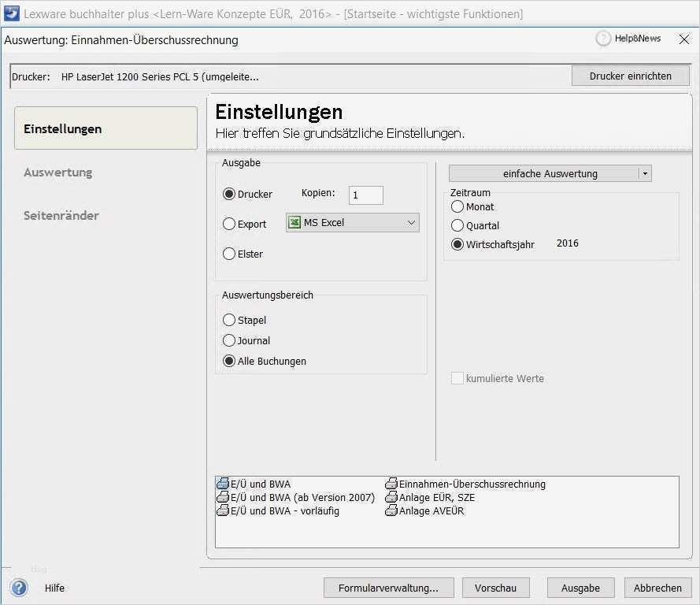This screenshot has width=700, height=605.
Task: Set Zeitraum to Quartal
Action: [x=457, y=225]
